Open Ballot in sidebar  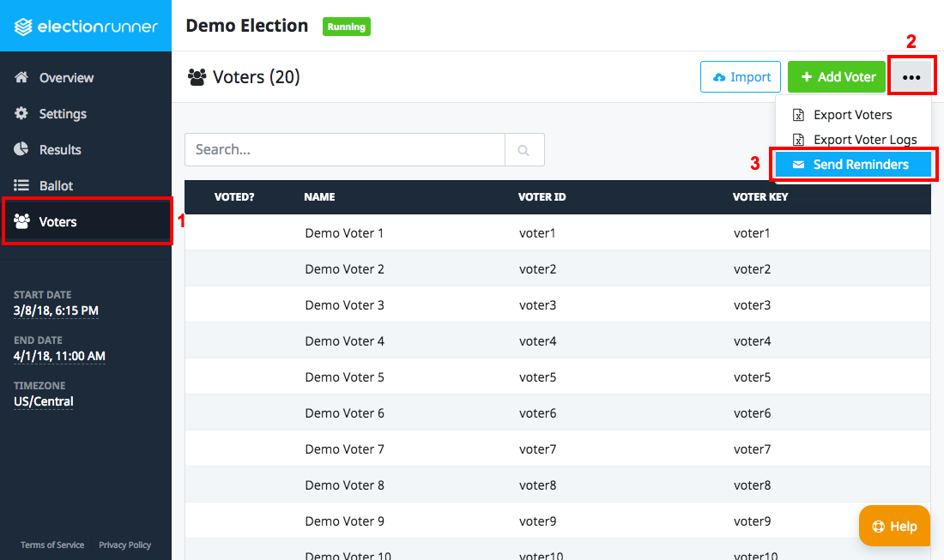point(86,186)
